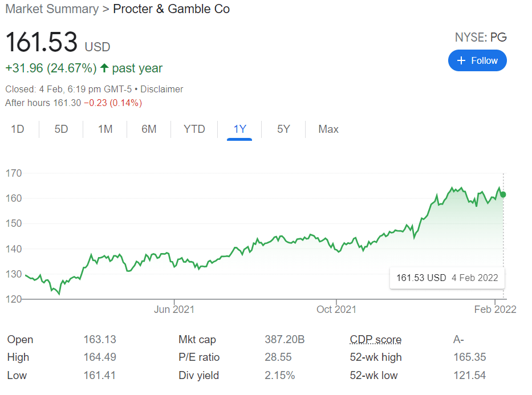Show the 1M chart range

click(105, 129)
